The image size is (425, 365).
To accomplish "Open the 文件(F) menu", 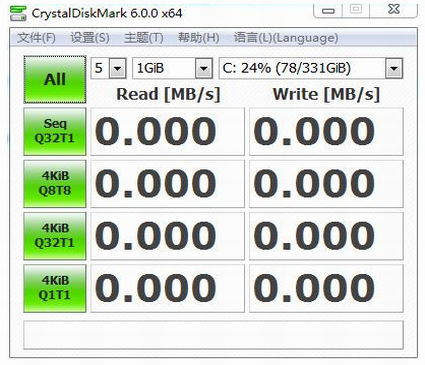I will coord(36,38).
